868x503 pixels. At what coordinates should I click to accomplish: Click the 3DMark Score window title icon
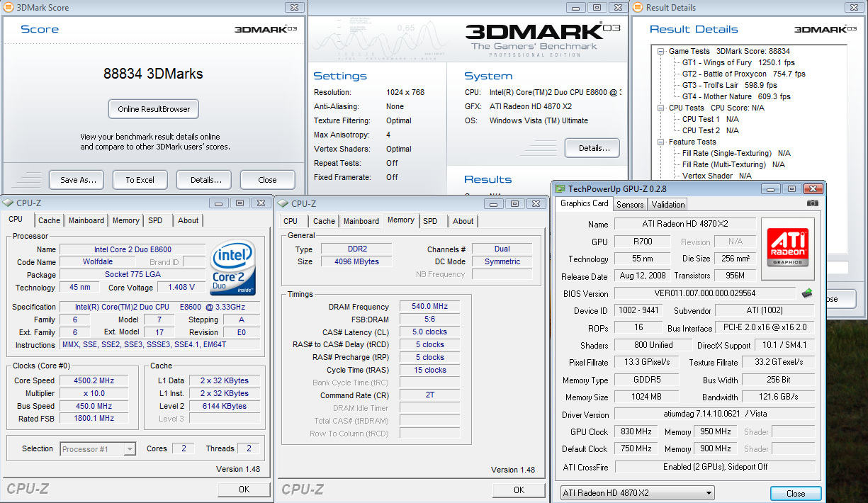[9, 8]
